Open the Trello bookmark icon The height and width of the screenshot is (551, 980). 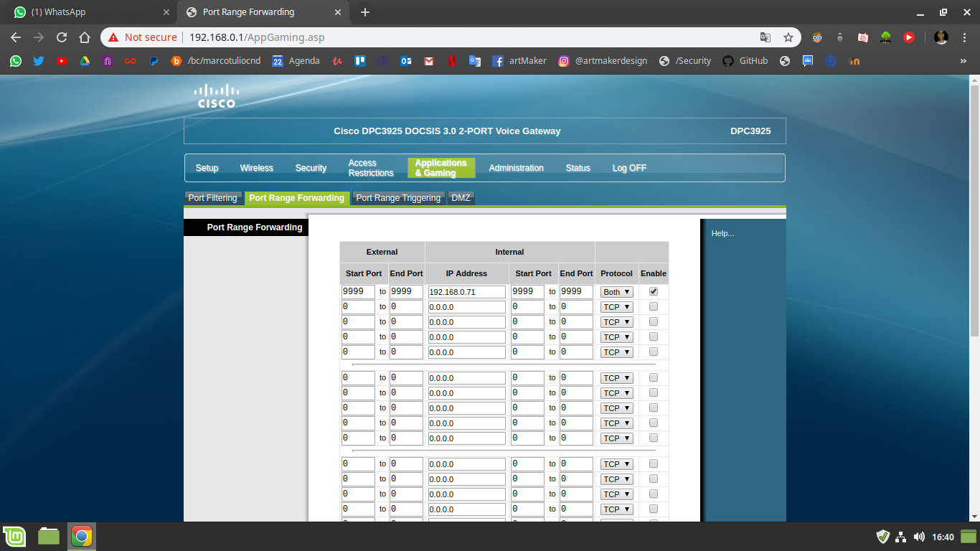tap(360, 61)
